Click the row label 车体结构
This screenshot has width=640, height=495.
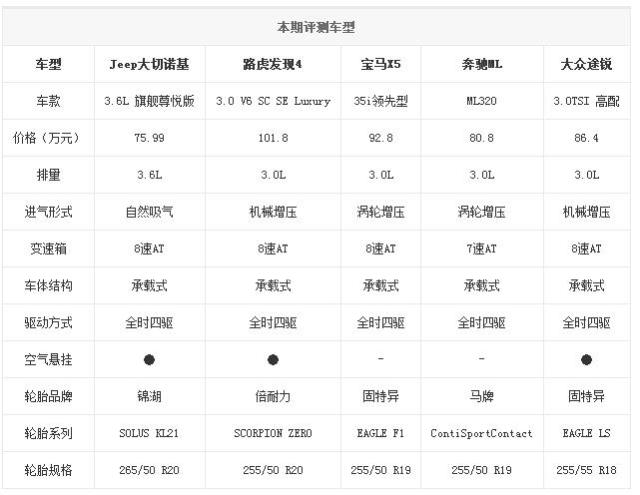[x=48, y=286]
